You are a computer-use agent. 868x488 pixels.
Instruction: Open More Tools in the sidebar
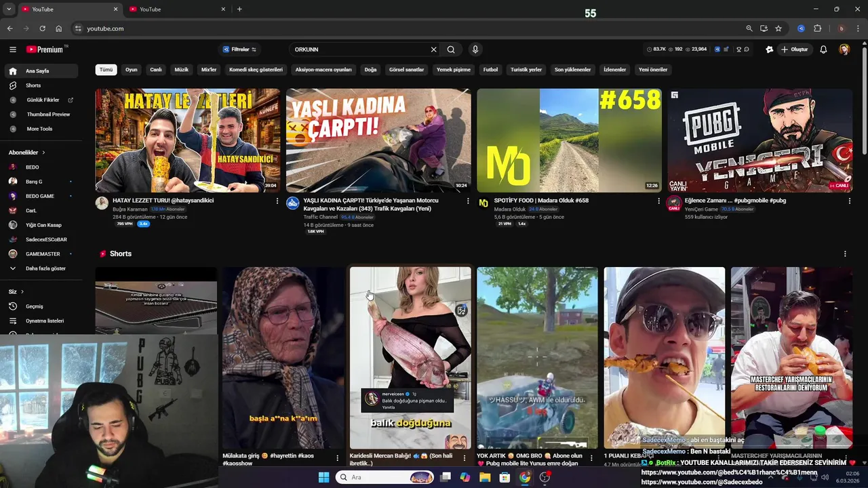[x=41, y=129]
